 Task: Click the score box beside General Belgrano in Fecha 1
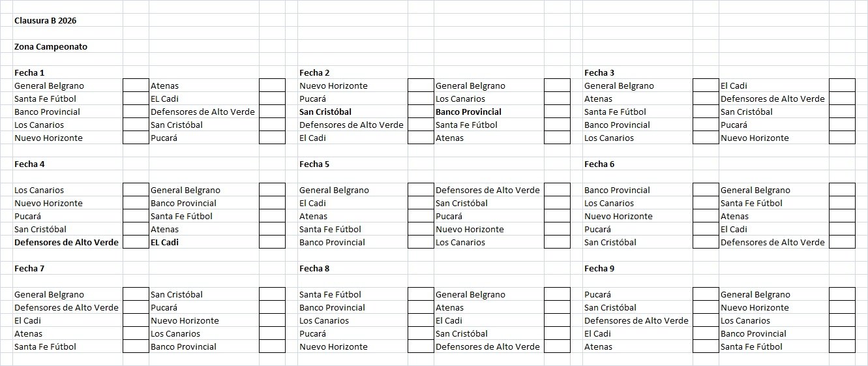point(136,85)
